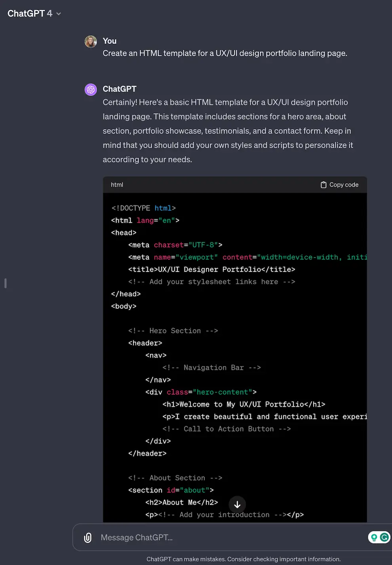Click the green Grammarly G icon
Viewport: 392px width, 565px height.
[x=384, y=537]
